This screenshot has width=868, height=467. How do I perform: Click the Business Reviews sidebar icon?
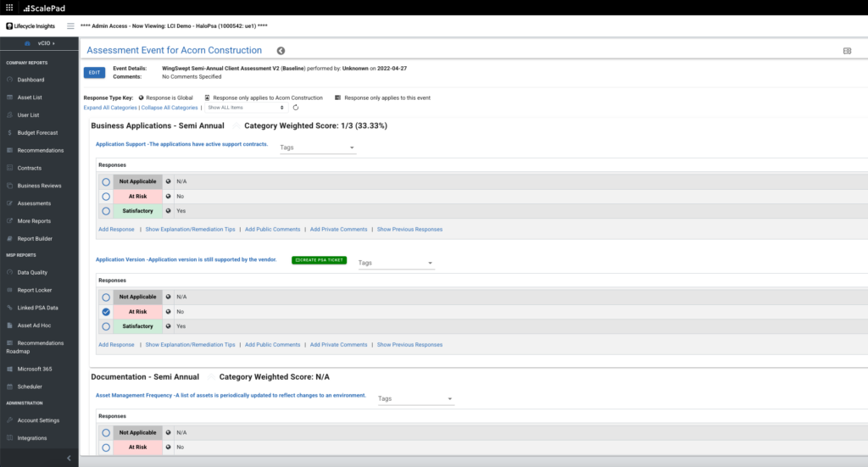click(x=9, y=186)
